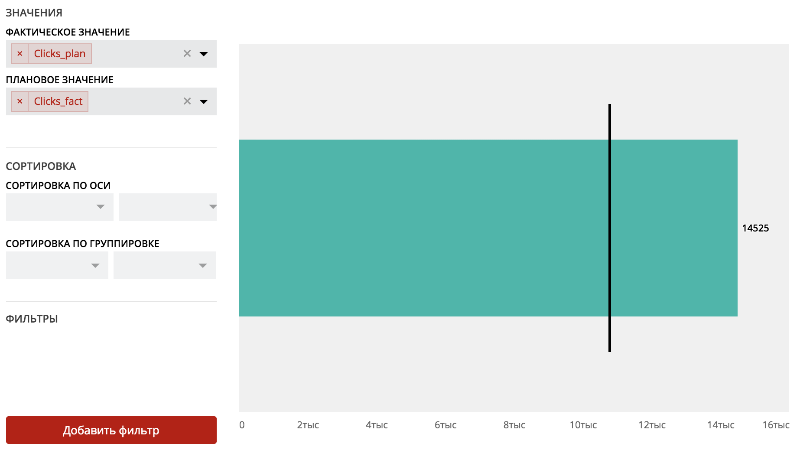Open the fact value dropdown arrow
The width and height of the screenshot is (800, 450).
[x=203, y=54]
